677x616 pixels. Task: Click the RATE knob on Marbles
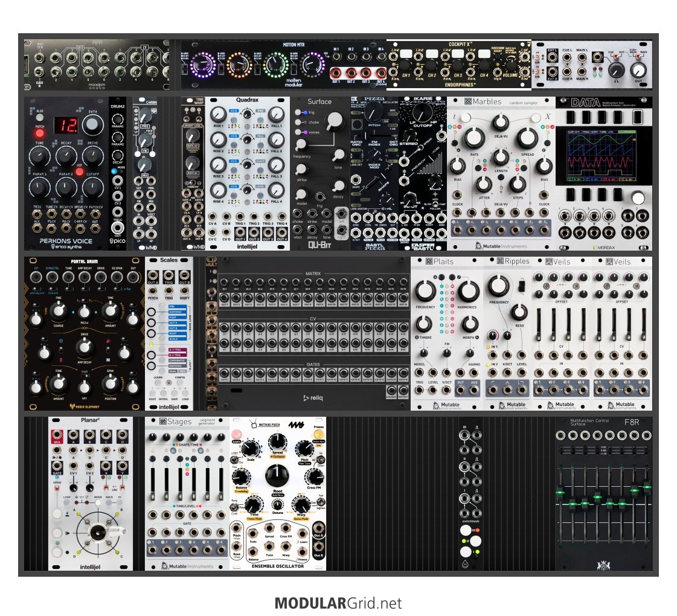click(474, 138)
